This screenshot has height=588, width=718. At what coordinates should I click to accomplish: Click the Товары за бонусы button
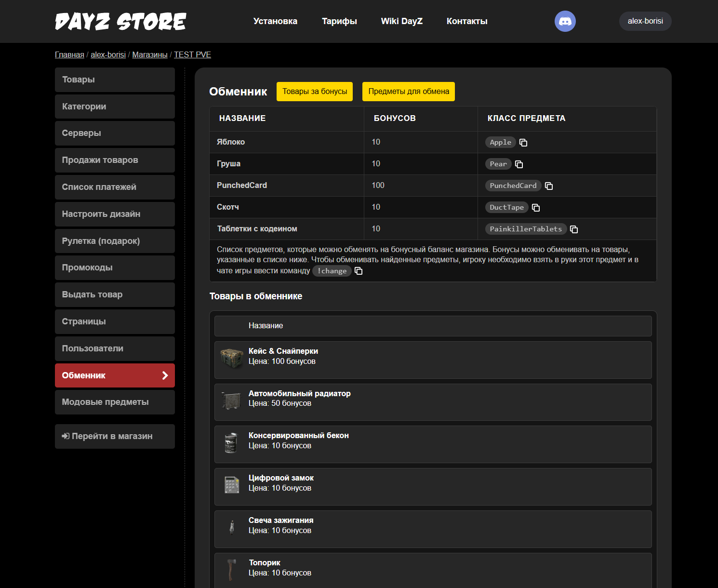(315, 92)
